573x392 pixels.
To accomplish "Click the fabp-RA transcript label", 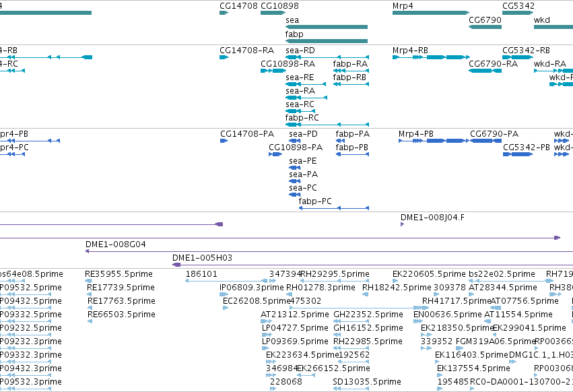I will (350, 63).
